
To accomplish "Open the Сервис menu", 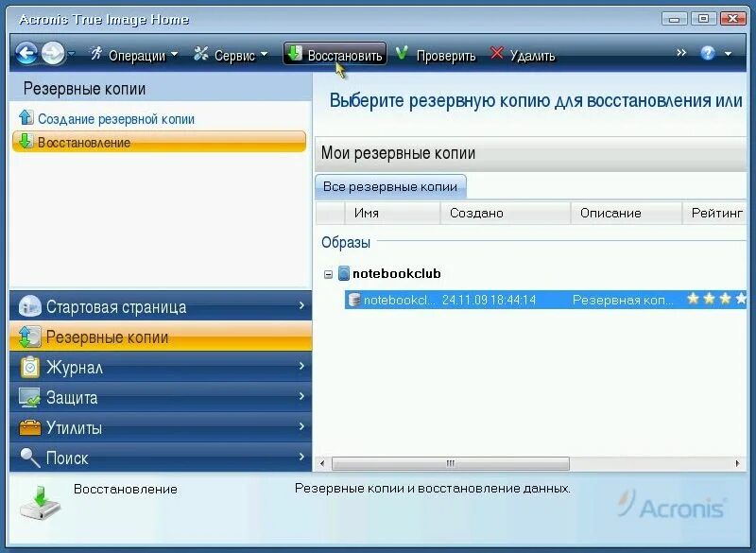I will pos(231,55).
